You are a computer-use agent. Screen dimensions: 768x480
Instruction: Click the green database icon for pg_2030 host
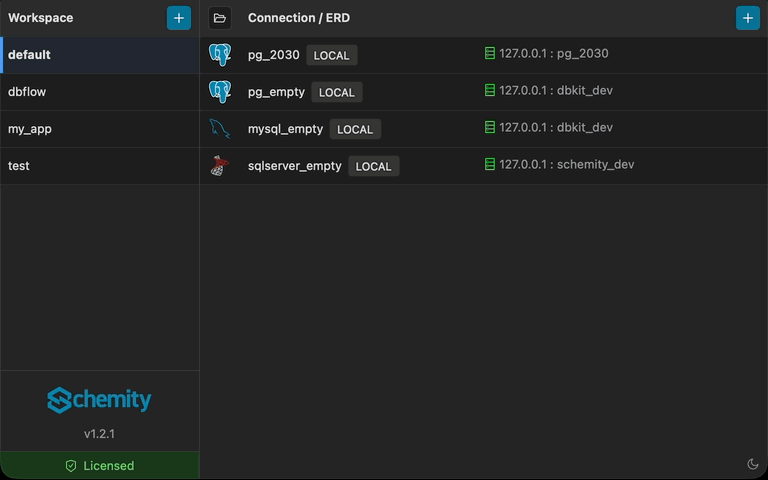(x=490, y=54)
